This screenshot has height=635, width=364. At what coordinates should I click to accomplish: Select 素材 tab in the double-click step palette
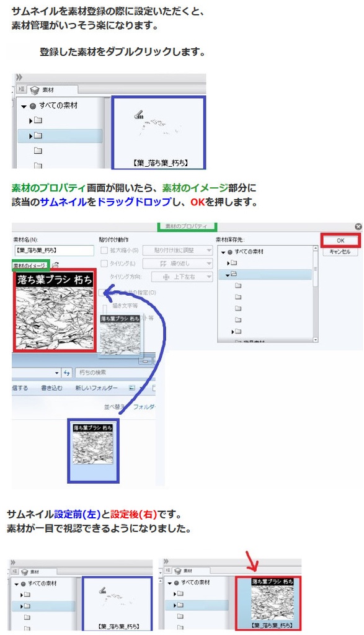[53, 89]
